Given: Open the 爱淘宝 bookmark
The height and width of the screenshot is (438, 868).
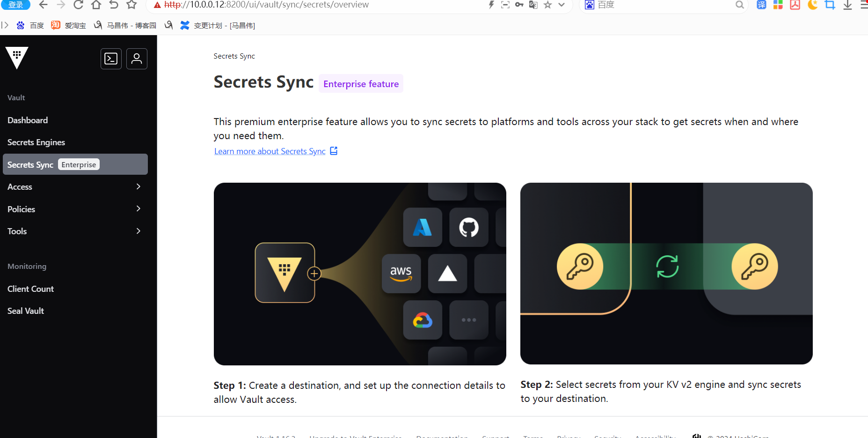Looking at the screenshot, I should pyautogui.click(x=68, y=25).
